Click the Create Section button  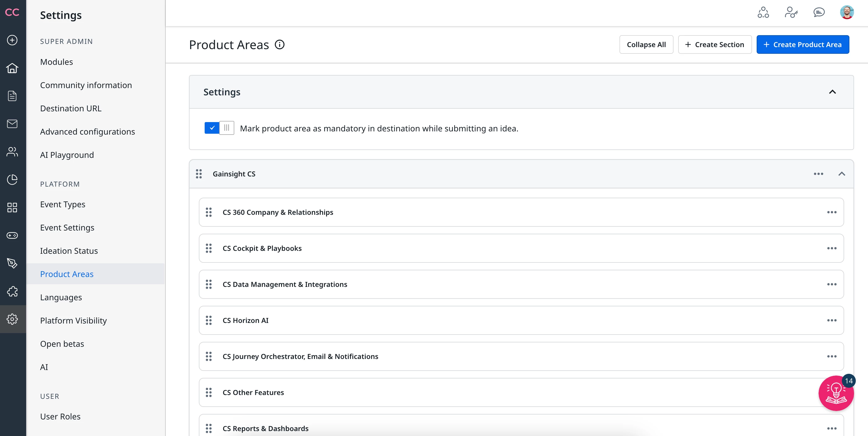click(x=715, y=44)
